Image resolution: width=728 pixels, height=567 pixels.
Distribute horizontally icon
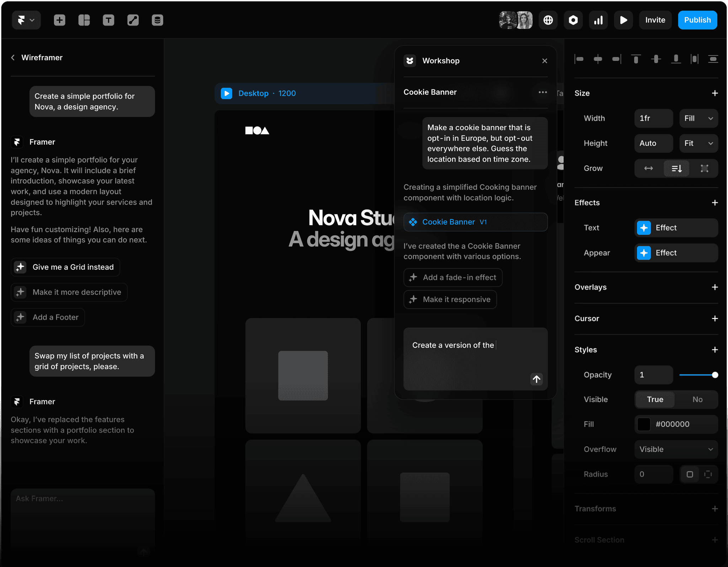[x=694, y=59]
